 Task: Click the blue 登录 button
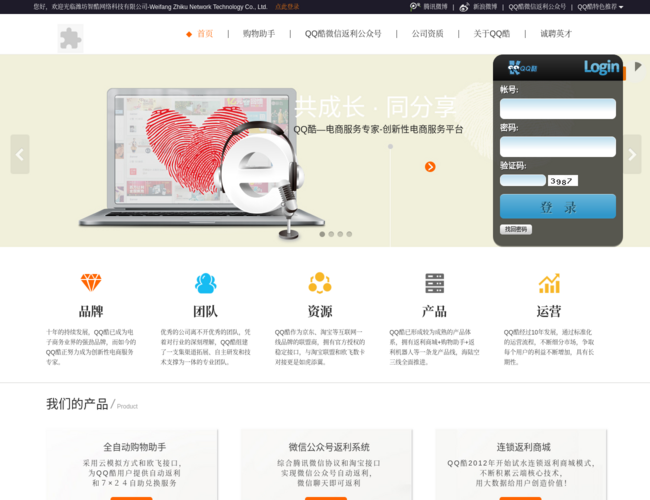point(558,206)
